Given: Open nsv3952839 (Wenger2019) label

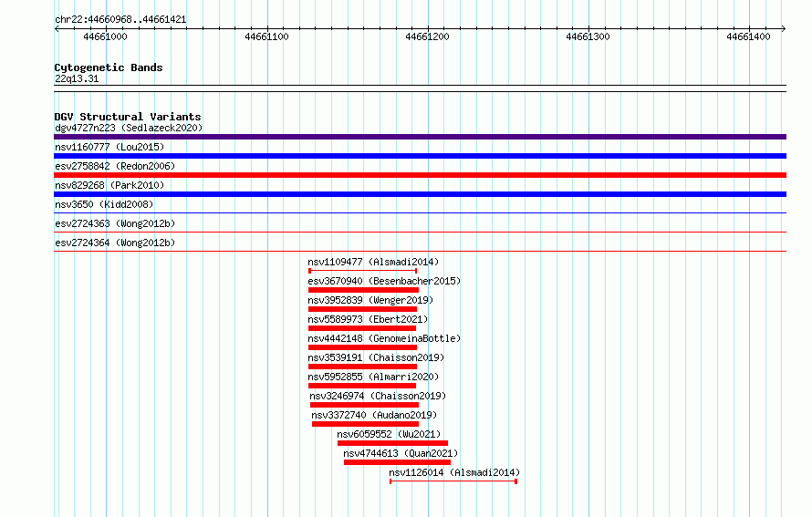Looking at the screenshot, I should (370, 300).
